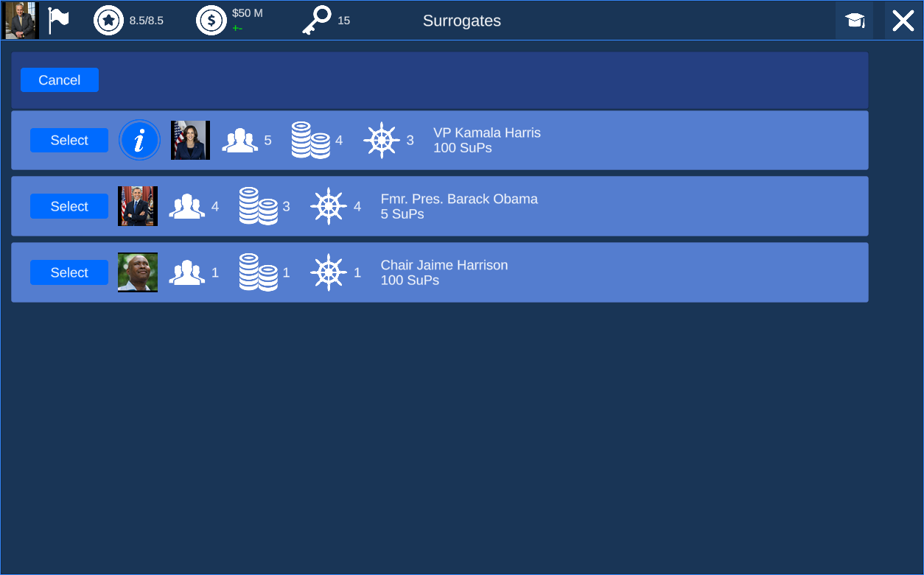Click the Fmr. Pres. Barack Obama name text

pos(459,199)
